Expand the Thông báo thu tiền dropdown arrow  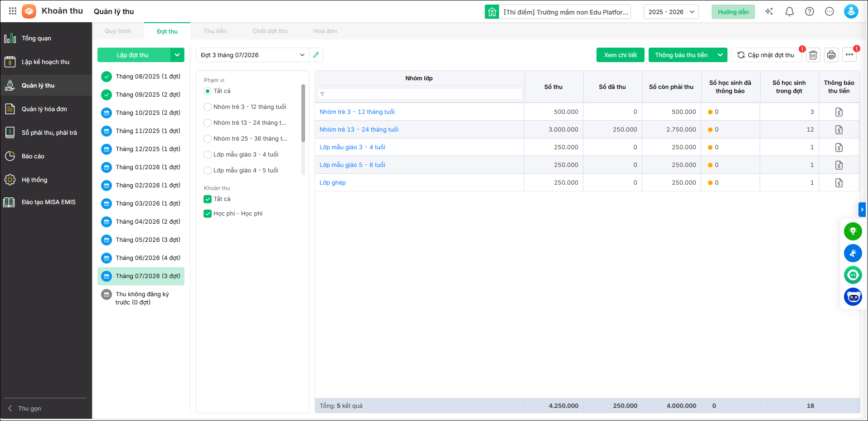tap(720, 55)
